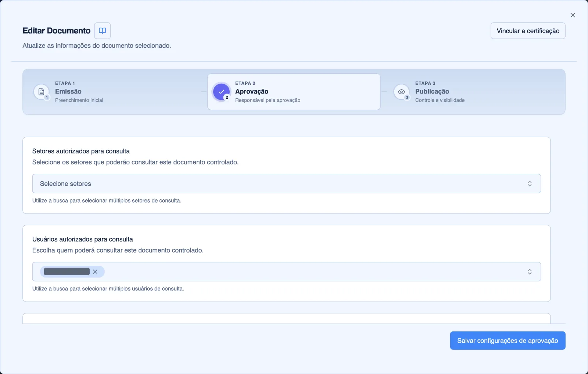Click 'Setores autorizados para consulta' heading

click(x=81, y=151)
